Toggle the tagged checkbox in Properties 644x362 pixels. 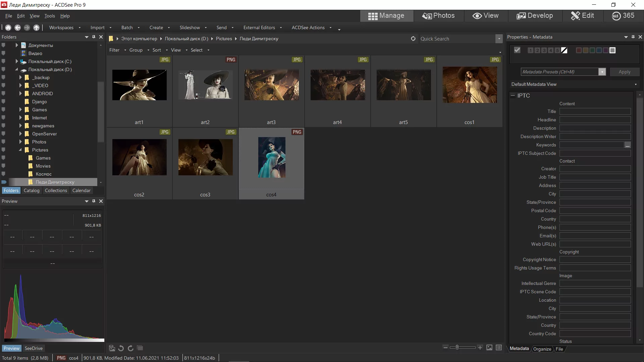pos(517,50)
